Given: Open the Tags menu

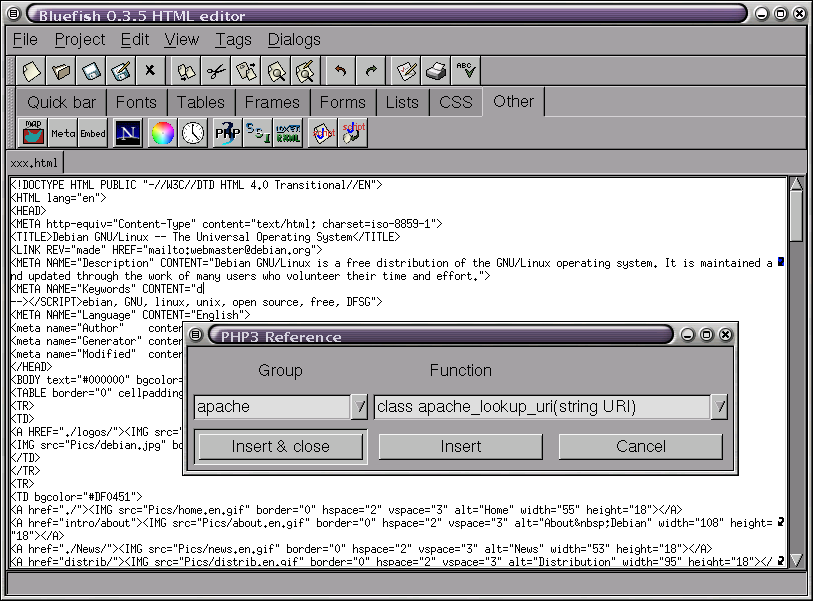Looking at the screenshot, I should (233, 40).
